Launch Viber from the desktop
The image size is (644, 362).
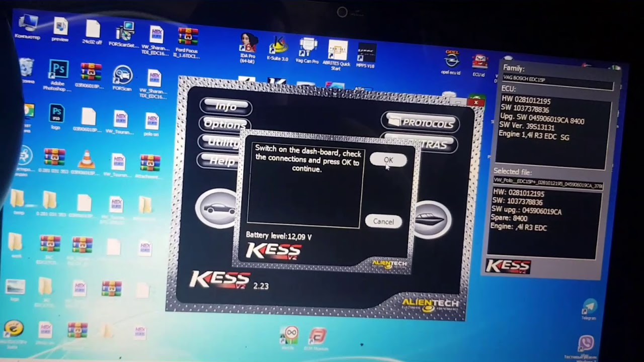pos(585,347)
